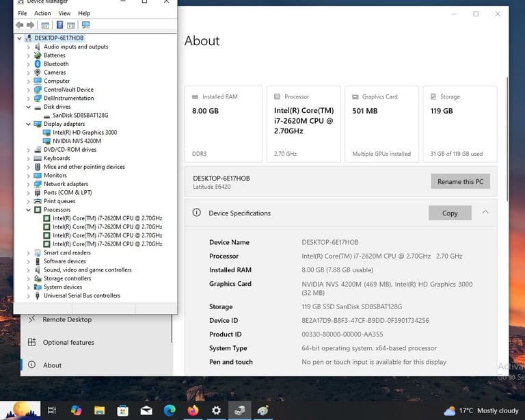Click the Copy button for Device Specifications
The width and height of the screenshot is (525, 420).
[x=450, y=213]
